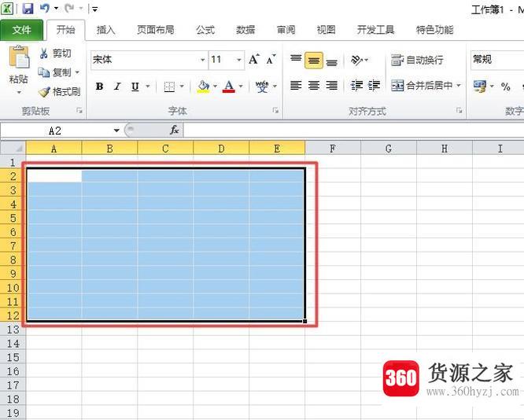Viewport: 524px width, 420px height.
Task: Open clipboard group dialog launcher
Action: click(79, 110)
